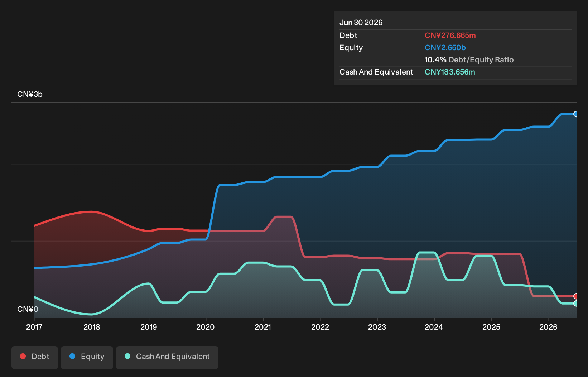Viewport: 588px width, 377px height.
Task: Select the red Debt endpoint marker
Action: 576,296
